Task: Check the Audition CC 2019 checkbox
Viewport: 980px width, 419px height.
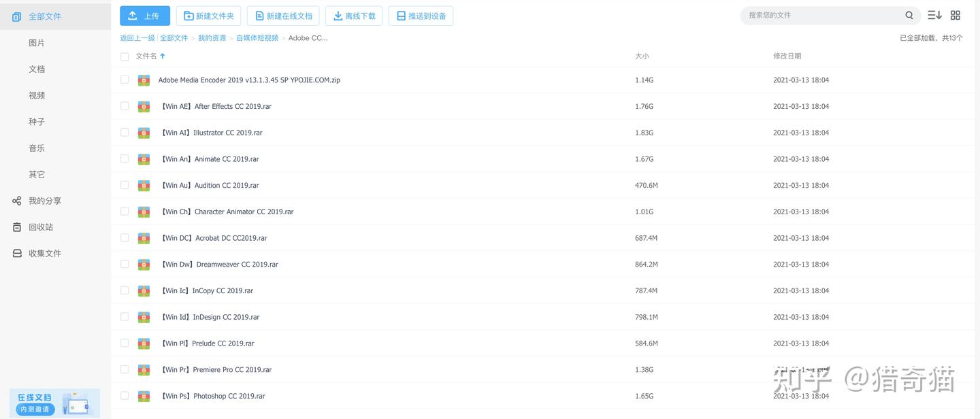Action: pyautogui.click(x=125, y=185)
